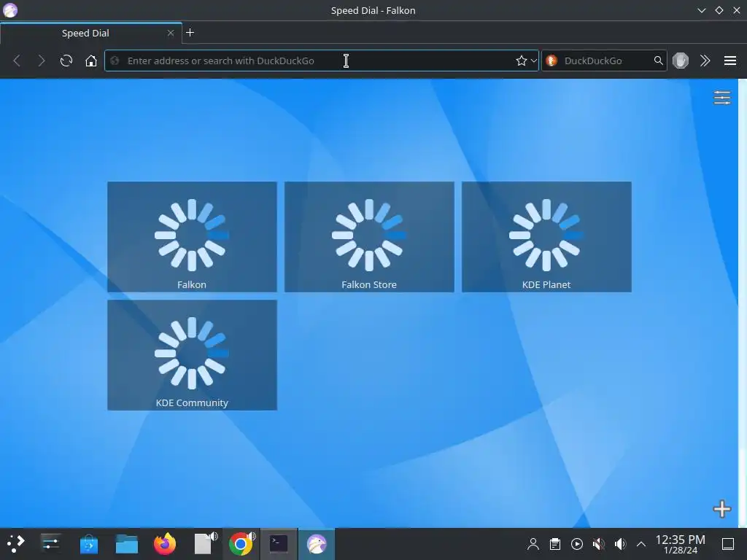The image size is (747, 560).
Task: Click the Falkon window menu icon
Action: pos(10,10)
